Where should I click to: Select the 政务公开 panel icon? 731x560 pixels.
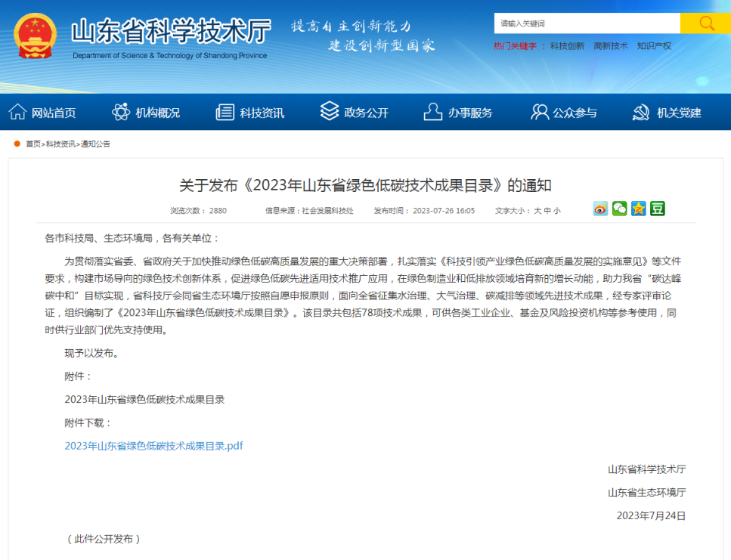click(328, 110)
